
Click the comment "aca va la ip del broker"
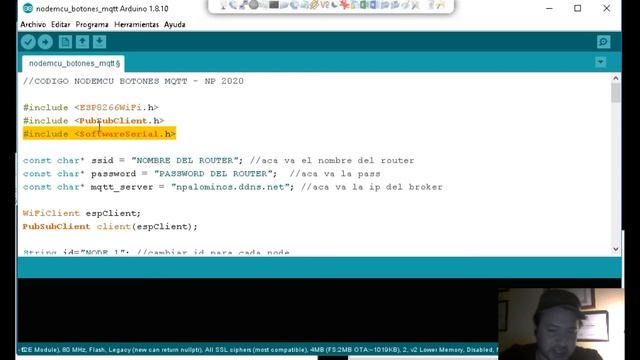(372, 187)
